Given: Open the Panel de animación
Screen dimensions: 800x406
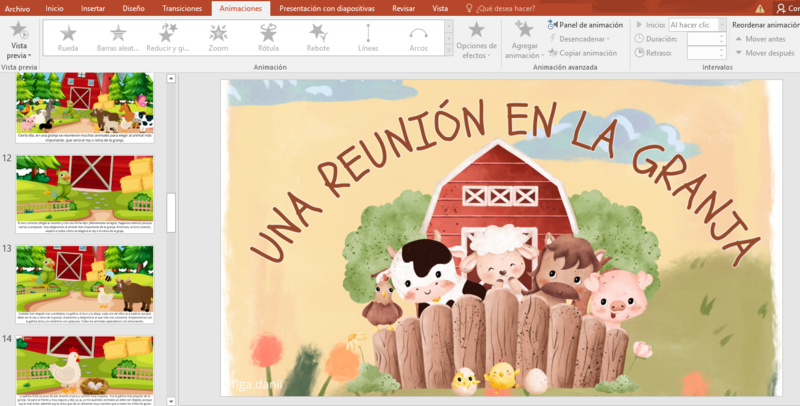Looking at the screenshot, I should pyautogui.click(x=585, y=24).
